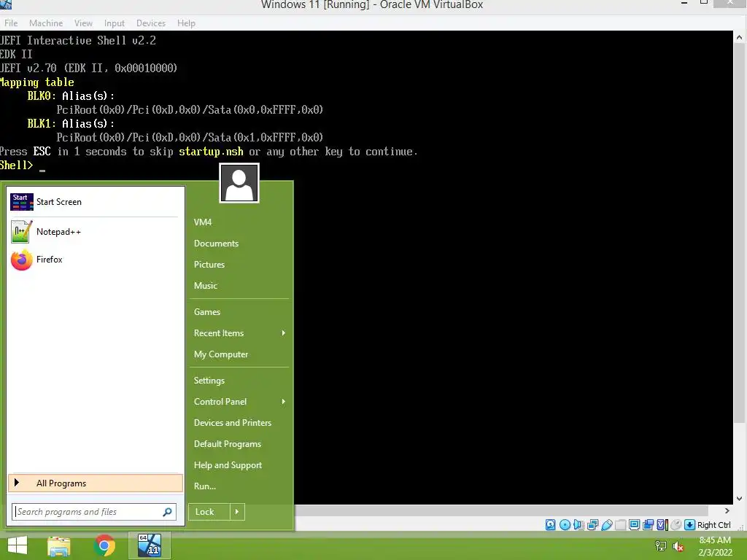The width and height of the screenshot is (747, 560).
Task: Click the vertical scrollbar down arrow
Action: point(740,499)
